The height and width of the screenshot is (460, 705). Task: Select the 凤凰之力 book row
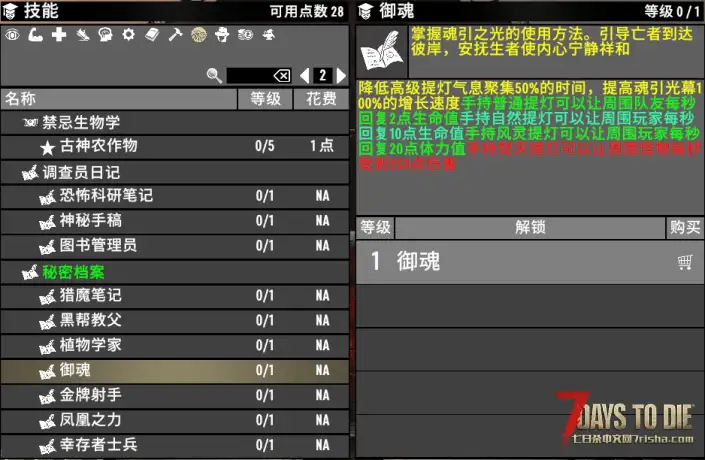(175, 420)
